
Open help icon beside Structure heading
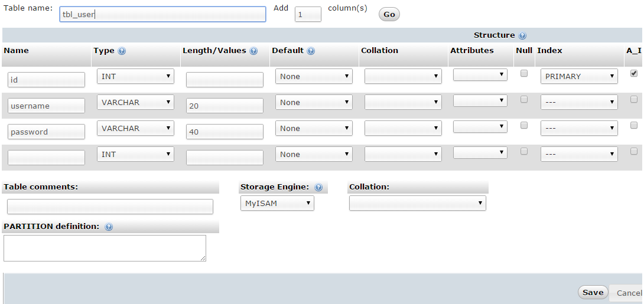522,35
